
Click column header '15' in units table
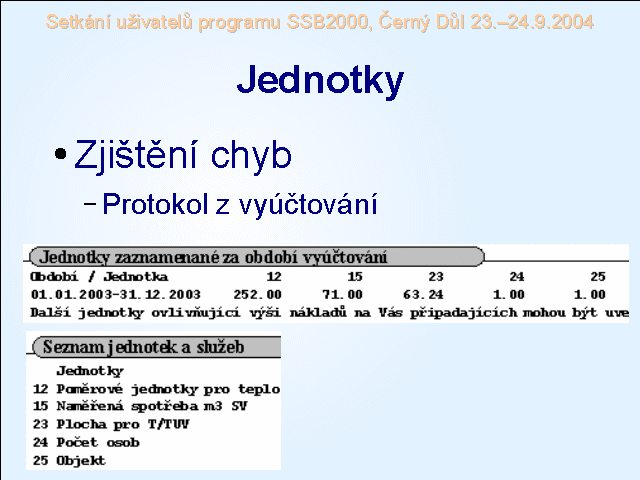point(355,277)
